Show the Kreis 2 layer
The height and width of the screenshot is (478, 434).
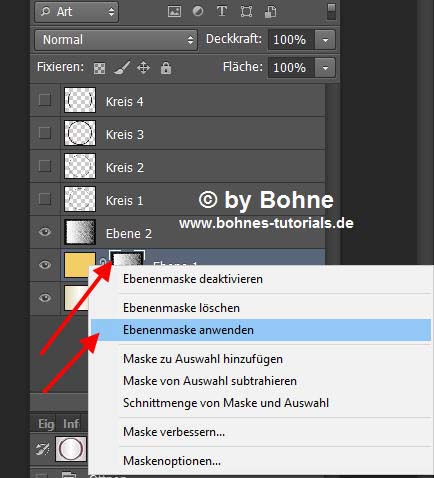click(x=45, y=166)
